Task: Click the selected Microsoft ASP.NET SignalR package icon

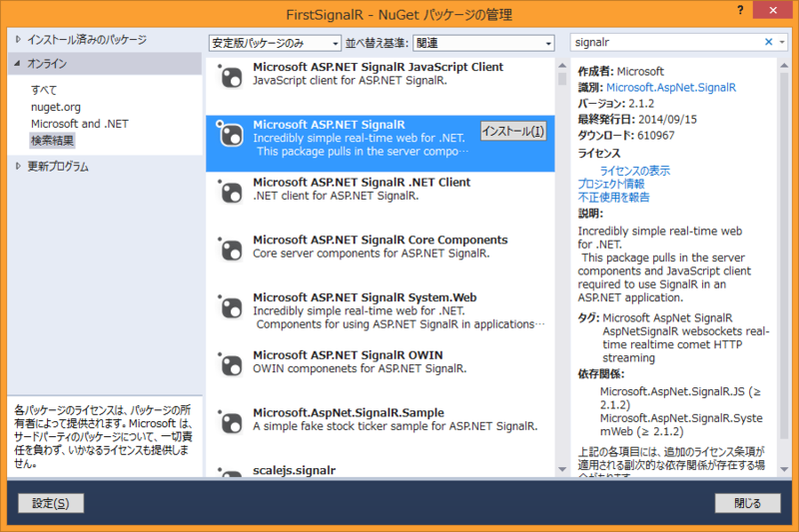Action: (x=231, y=135)
